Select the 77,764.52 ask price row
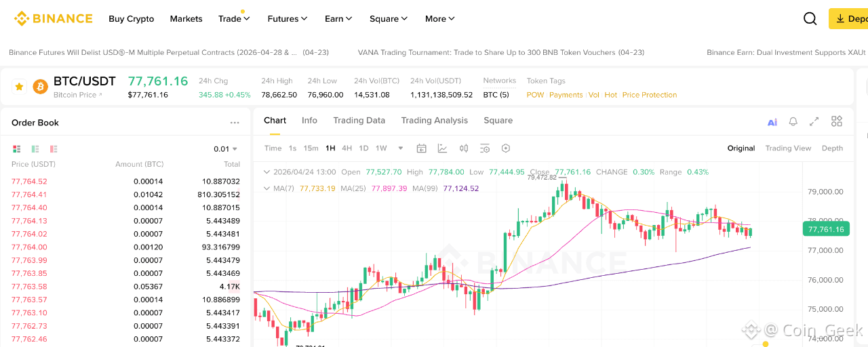 (x=125, y=182)
